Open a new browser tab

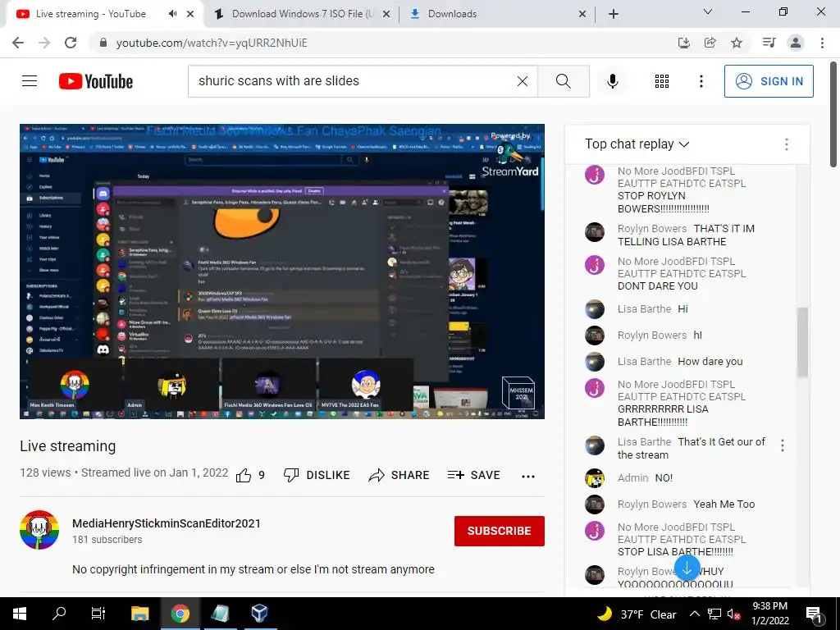click(x=614, y=14)
